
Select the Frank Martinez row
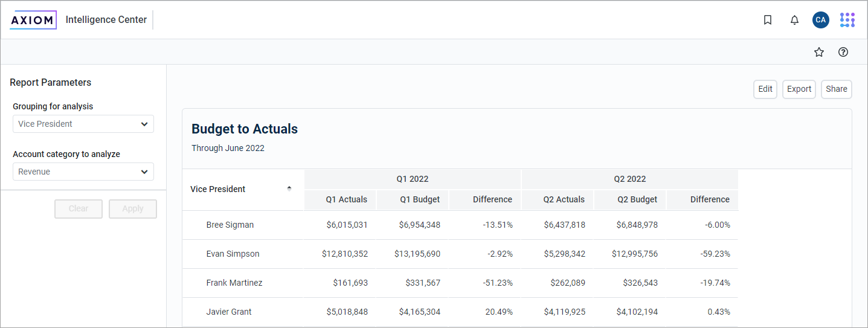point(234,283)
